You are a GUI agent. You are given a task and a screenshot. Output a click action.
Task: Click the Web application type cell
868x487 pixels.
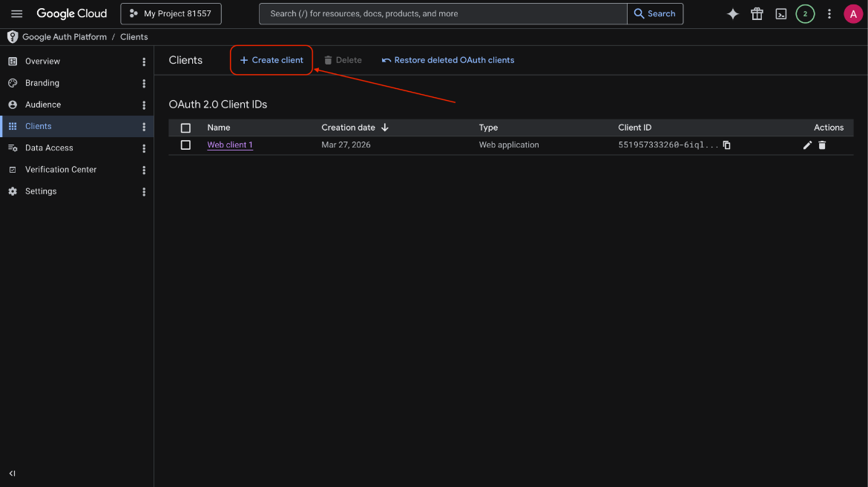point(509,145)
